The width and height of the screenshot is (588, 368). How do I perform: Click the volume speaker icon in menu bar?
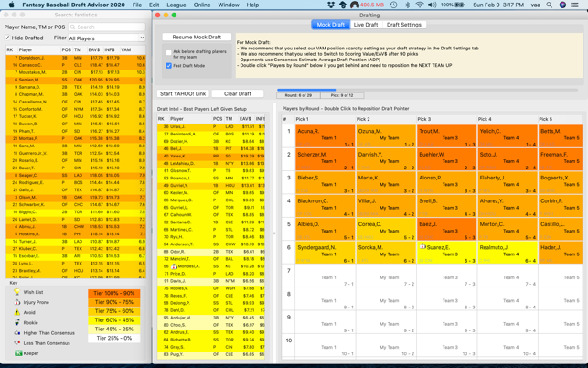click(x=432, y=5)
